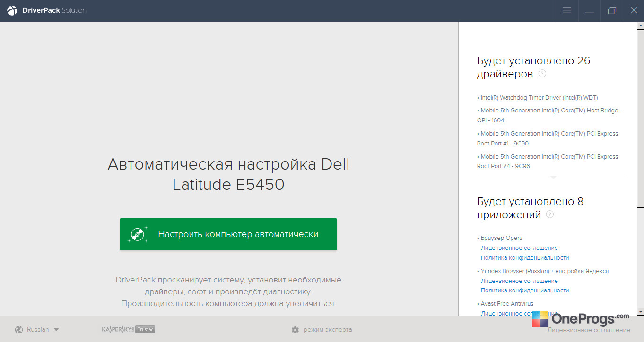Click the green 'Настроить компьютер автоматически' button

pyautogui.click(x=228, y=234)
